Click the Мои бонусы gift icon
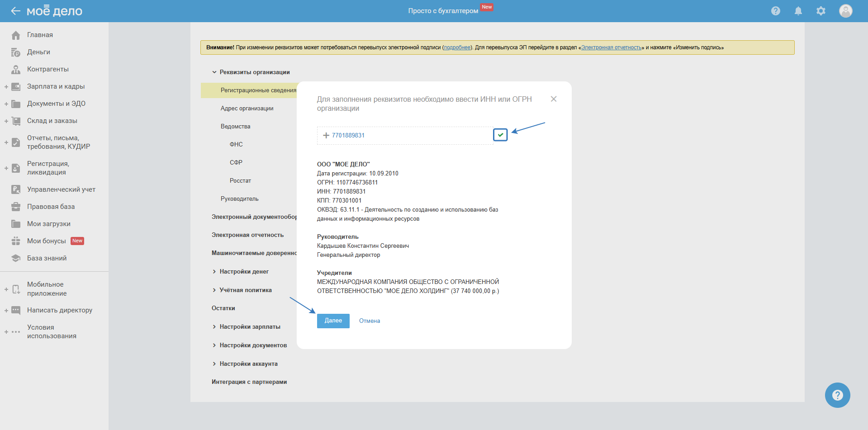This screenshot has width=868, height=430. coord(16,241)
